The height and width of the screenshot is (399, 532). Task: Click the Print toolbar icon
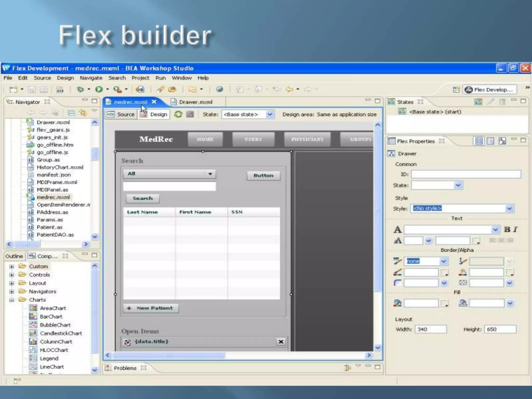[x=44, y=90]
